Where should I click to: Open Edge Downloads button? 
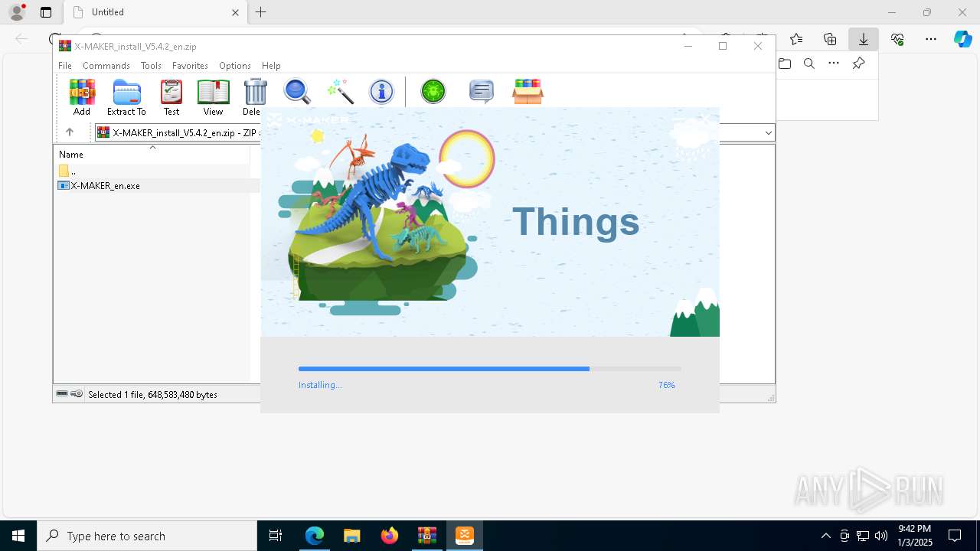864,39
